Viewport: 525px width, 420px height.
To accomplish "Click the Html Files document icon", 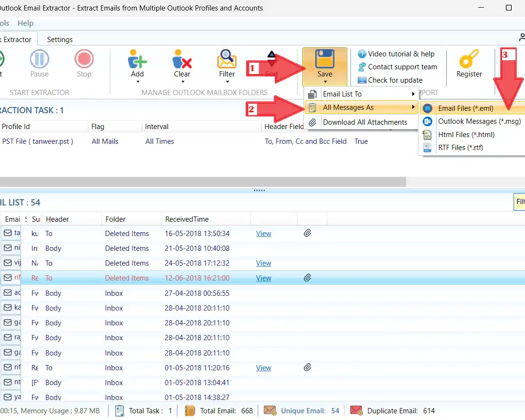I will click(427, 135).
